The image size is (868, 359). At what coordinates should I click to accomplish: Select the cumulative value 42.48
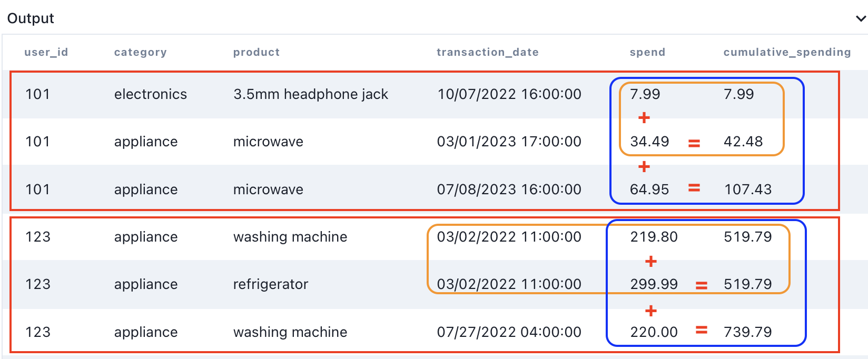743,142
